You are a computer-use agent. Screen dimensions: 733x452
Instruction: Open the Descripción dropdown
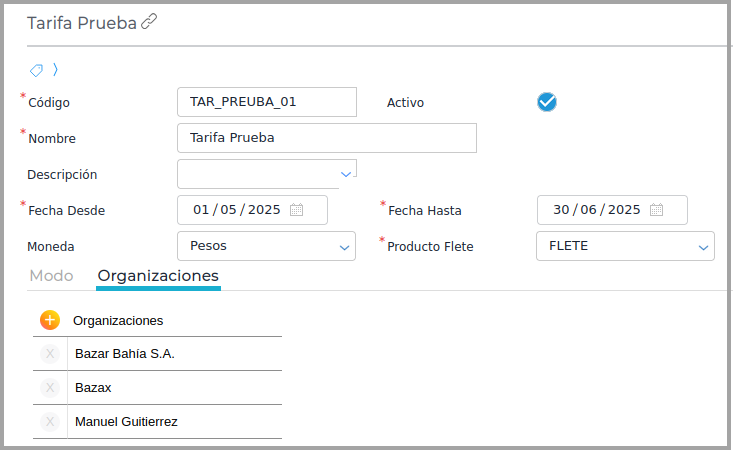coord(345,173)
